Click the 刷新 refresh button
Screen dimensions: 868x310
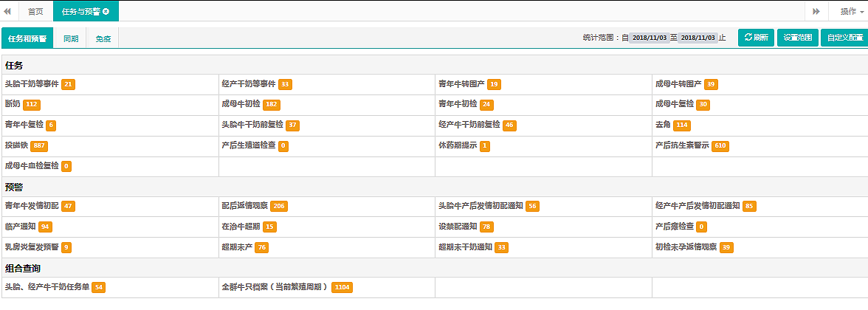[x=757, y=38]
